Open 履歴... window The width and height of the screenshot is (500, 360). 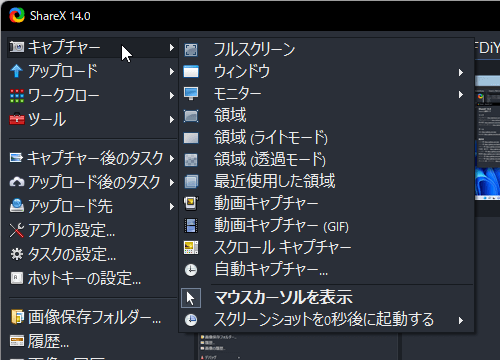[92, 341]
